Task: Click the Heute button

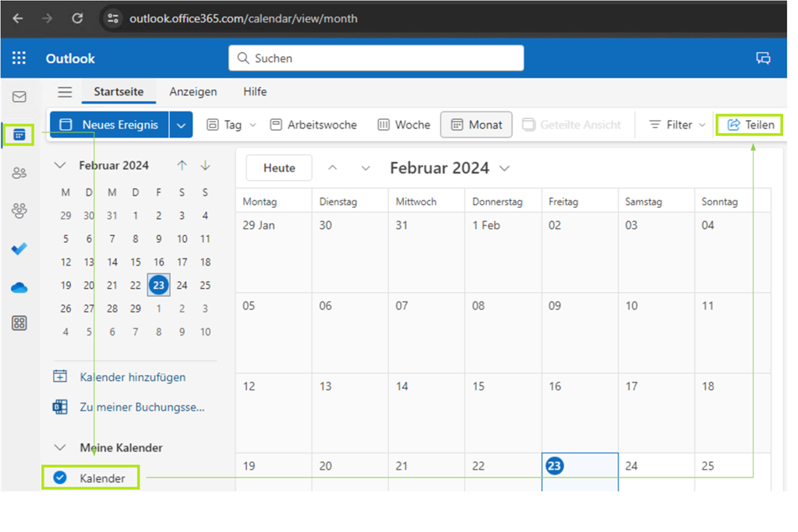Action: (x=279, y=168)
